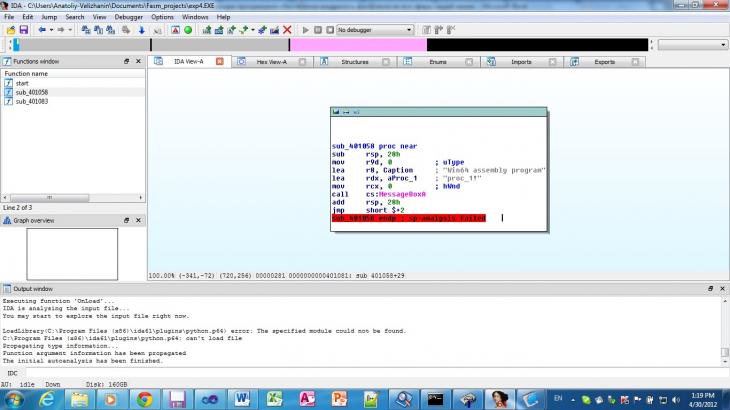The width and height of the screenshot is (730, 410).
Task: Close the Enums tab
Action: coord(469,62)
